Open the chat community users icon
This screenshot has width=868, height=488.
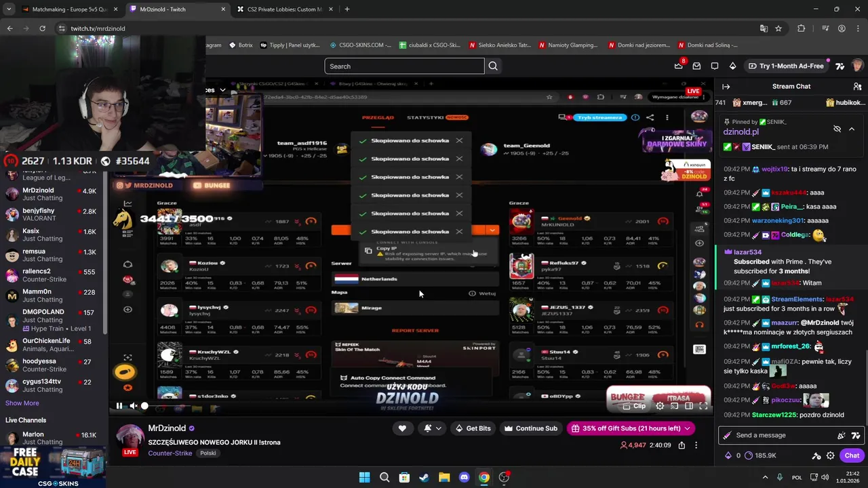[x=857, y=86]
